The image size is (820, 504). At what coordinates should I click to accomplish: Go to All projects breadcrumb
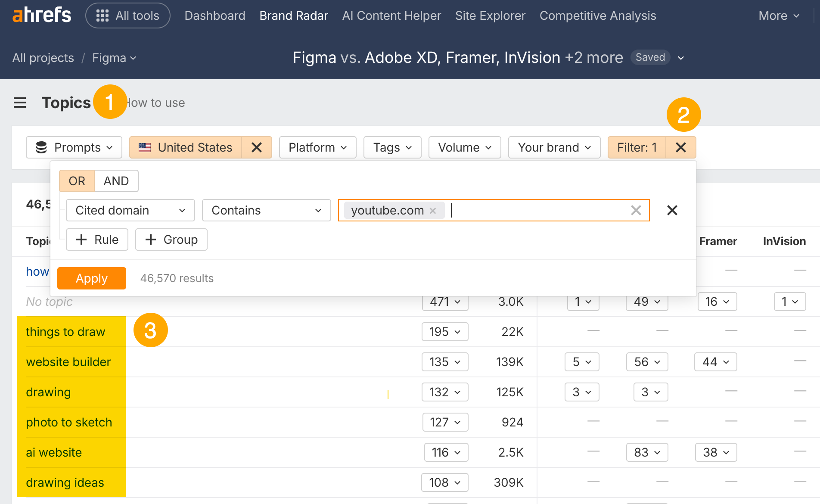pos(43,58)
